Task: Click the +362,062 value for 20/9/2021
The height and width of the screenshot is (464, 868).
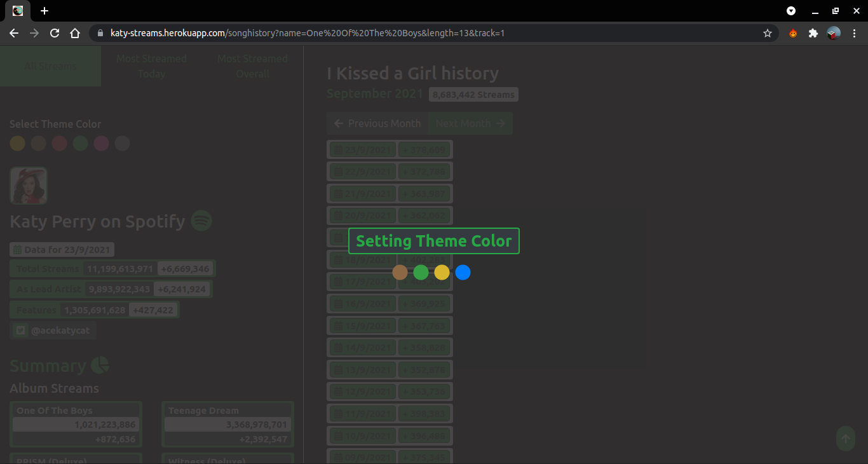Action: 424,216
